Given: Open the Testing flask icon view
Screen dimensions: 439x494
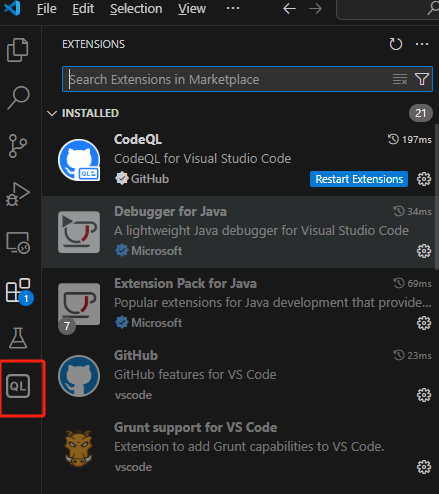Looking at the screenshot, I should coord(18,338).
